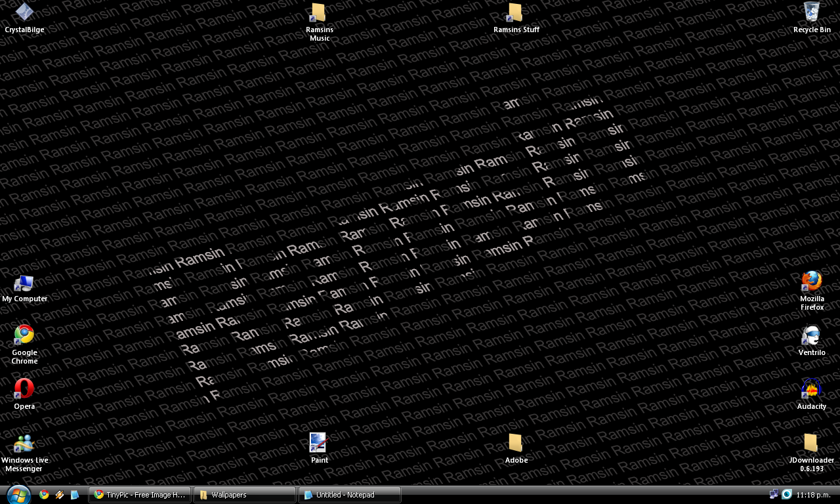
Task: Switch to TinyPic Chrome window in taskbar
Action: click(x=140, y=495)
